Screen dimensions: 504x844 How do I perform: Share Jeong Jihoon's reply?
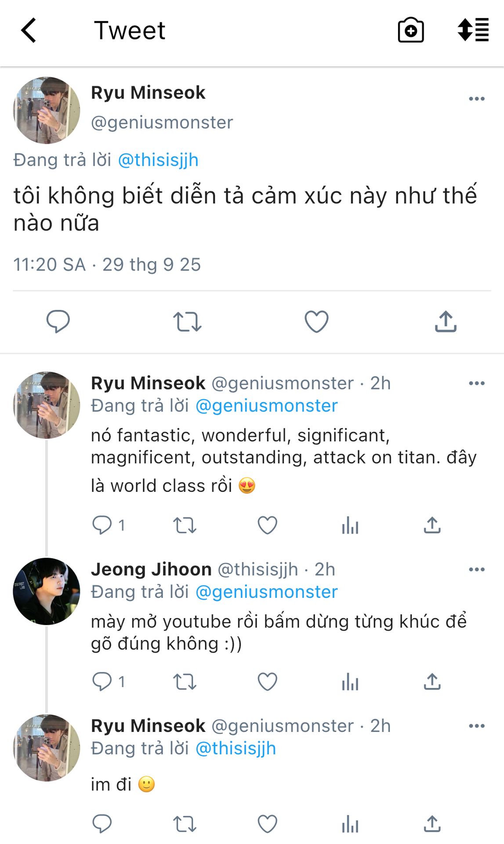pyautogui.click(x=432, y=682)
